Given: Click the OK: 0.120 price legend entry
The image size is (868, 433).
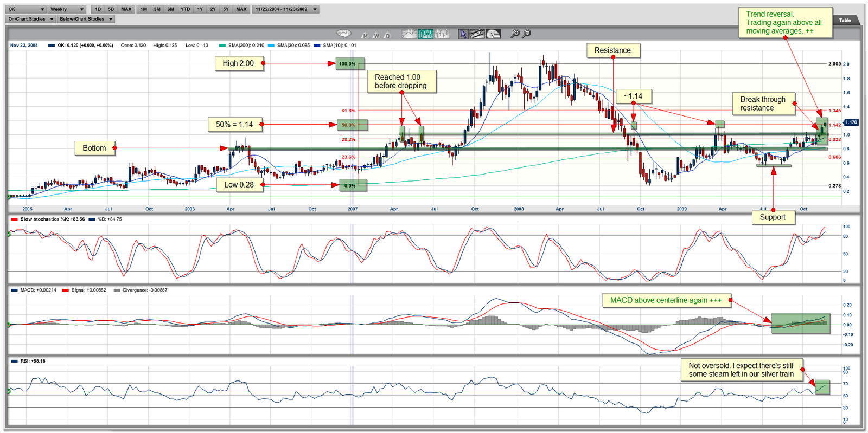Looking at the screenshot, I should (85, 46).
